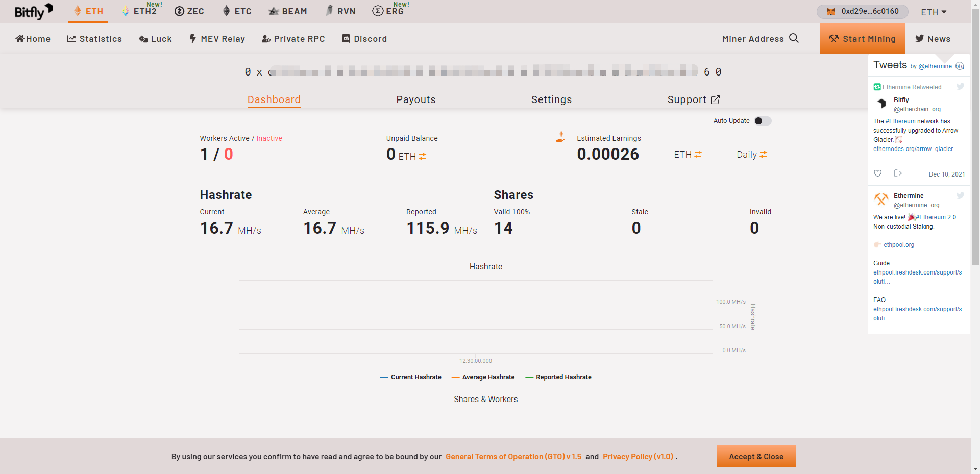Open General Terms of Operation link
Image resolution: width=980 pixels, height=474 pixels.
[513, 457]
